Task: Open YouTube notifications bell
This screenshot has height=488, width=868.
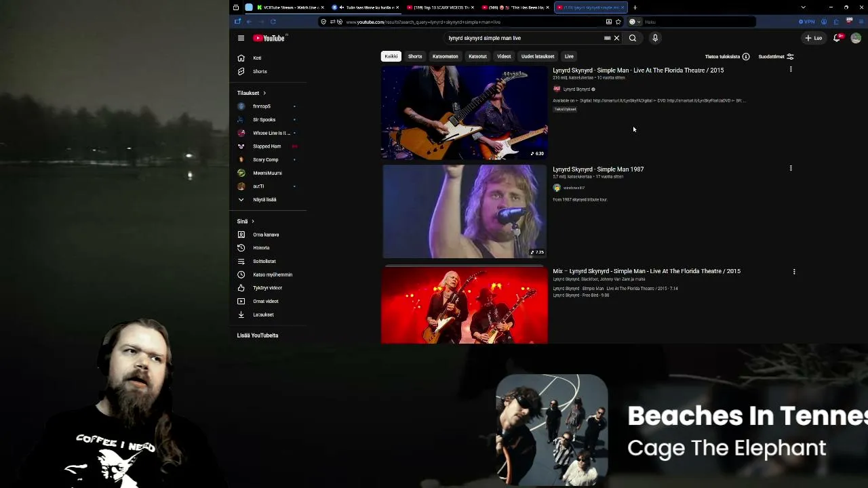Action: pos(837,38)
